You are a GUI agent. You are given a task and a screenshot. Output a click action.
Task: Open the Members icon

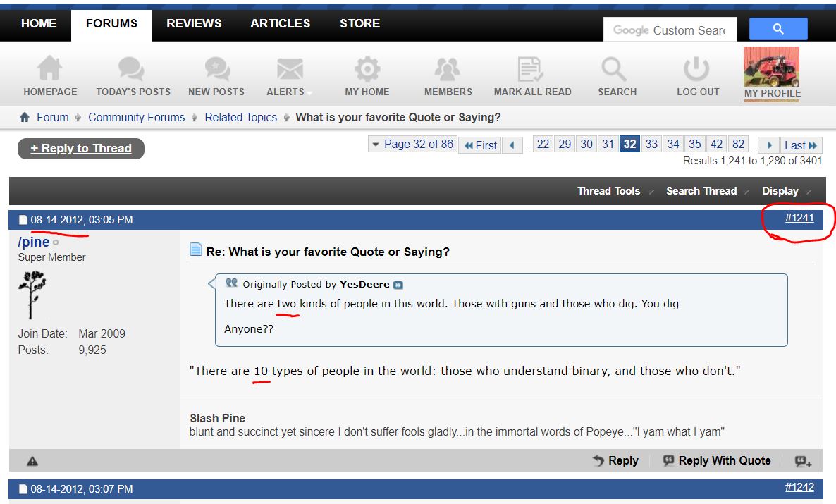(448, 70)
